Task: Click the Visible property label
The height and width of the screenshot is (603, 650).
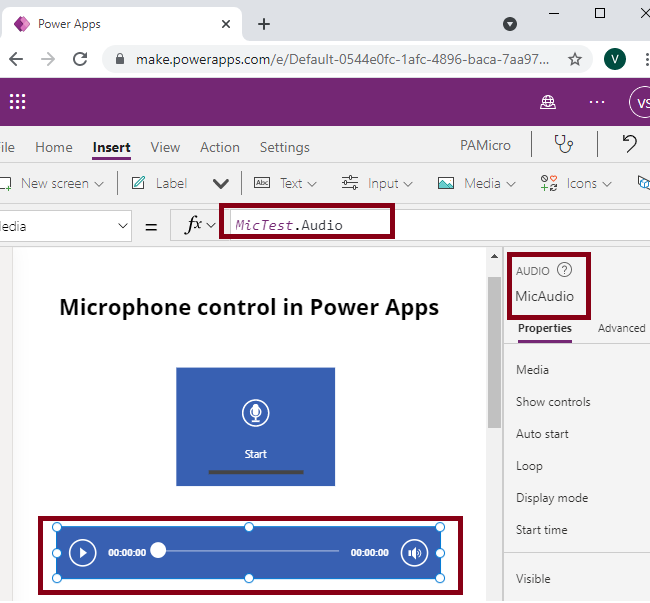Action: 533,579
